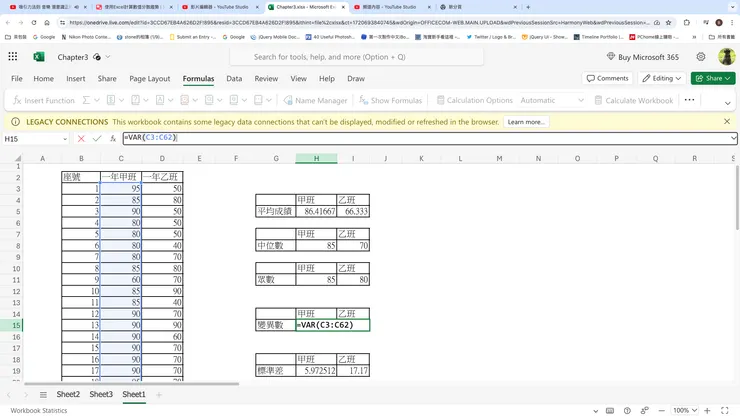Open the Insert Function dialog
740x416 pixels.
[44, 100]
